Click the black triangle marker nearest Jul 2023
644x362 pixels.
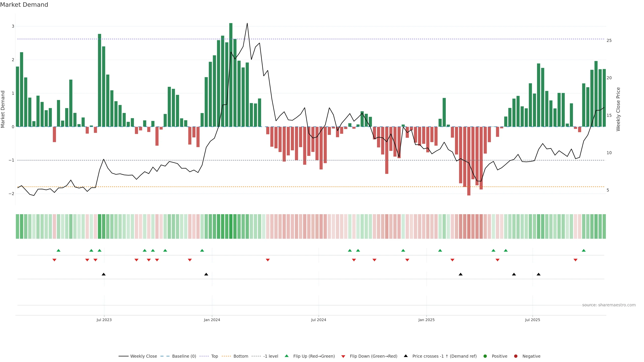103,274
